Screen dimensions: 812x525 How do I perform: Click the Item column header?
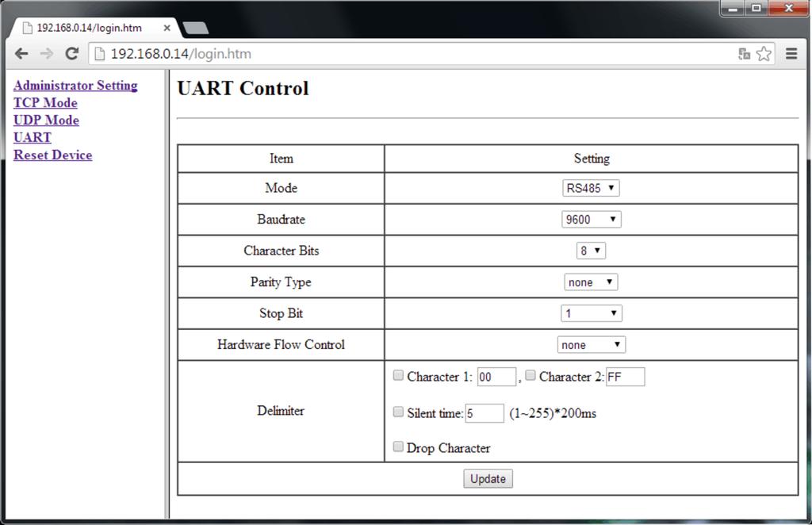(282, 159)
